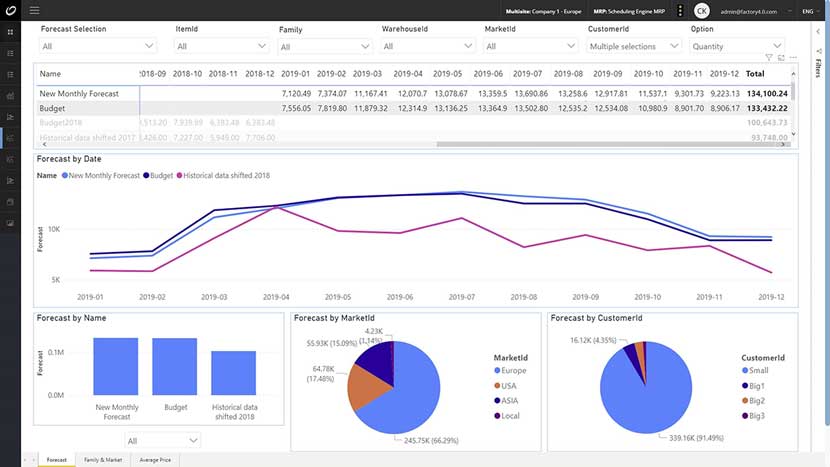Screen dimensions: 830x467
Task: Click the Big3 customer legend item
Action: 753,416
